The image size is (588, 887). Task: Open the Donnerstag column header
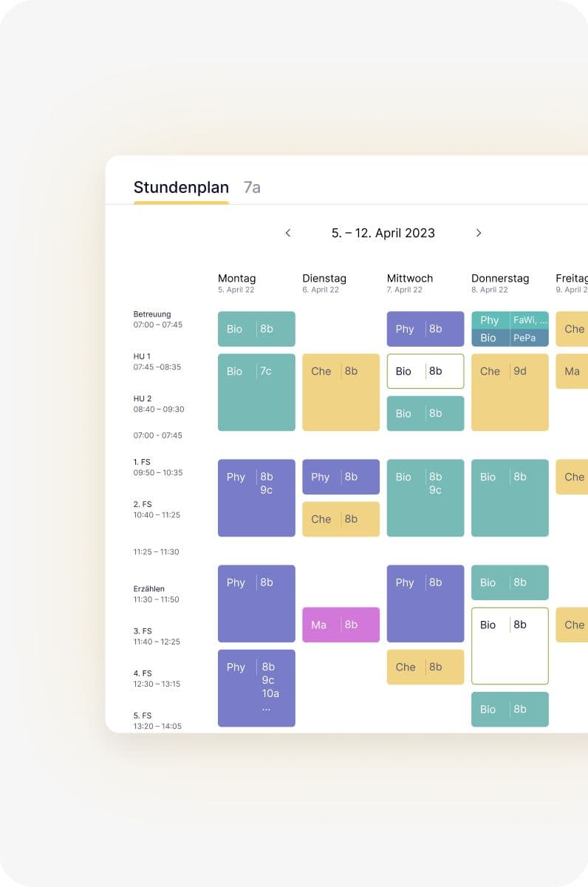500,279
